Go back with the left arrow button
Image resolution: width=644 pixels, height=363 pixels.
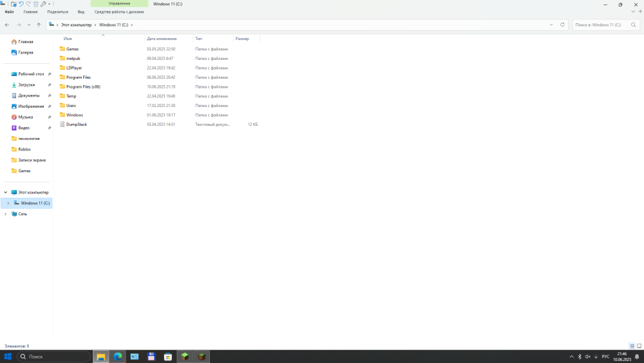pos(7,25)
